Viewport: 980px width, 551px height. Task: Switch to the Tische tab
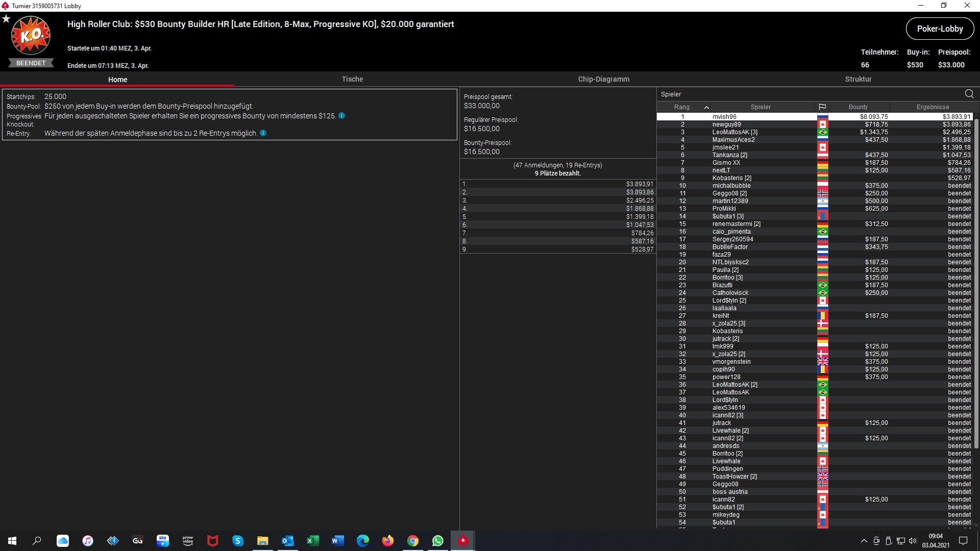click(352, 79)
